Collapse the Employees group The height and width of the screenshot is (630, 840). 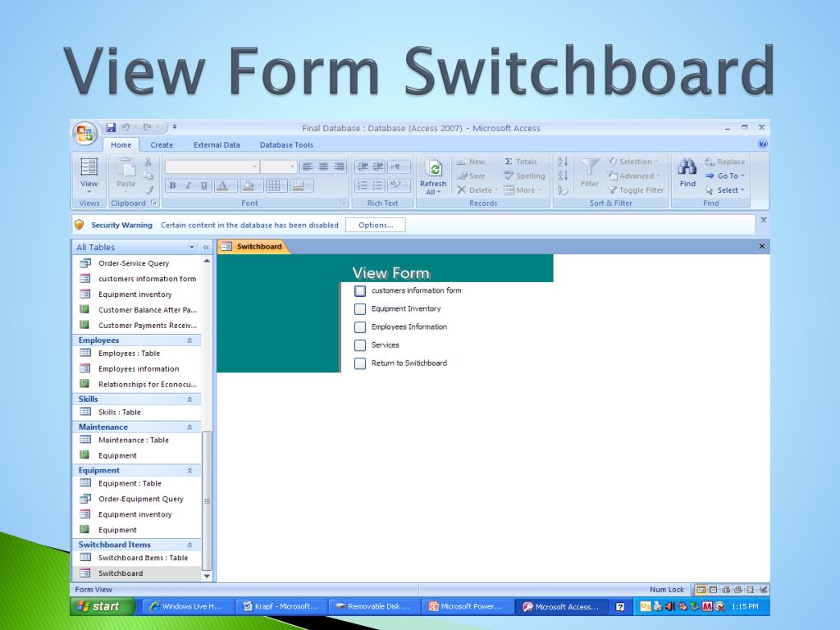189,340
